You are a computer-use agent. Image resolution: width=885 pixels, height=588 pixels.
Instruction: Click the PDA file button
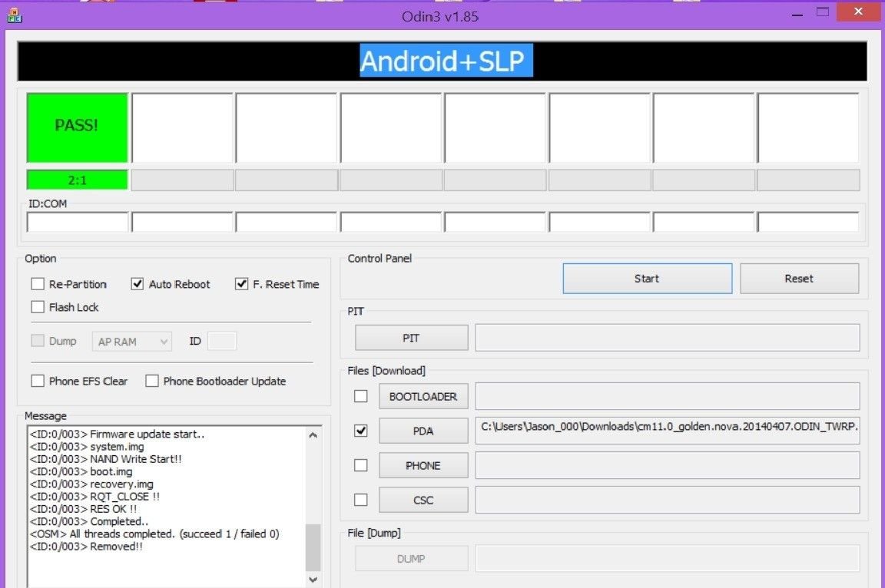coord(423,431)
